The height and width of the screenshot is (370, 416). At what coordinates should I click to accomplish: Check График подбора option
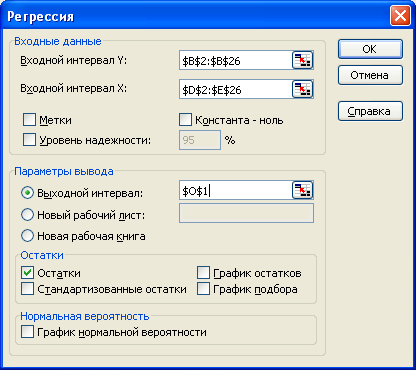point(203,289)
